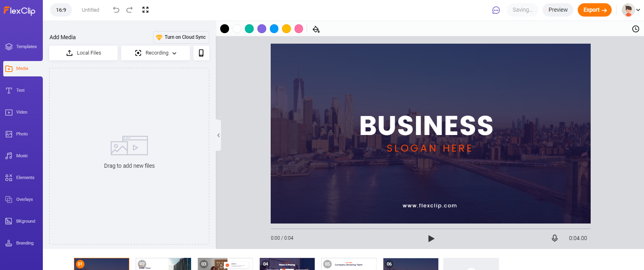Image resolution: width=644 pixels, height=270 pixels.
Task: Collapse the media panel with the arrow handle
Action: click(218, 135)
